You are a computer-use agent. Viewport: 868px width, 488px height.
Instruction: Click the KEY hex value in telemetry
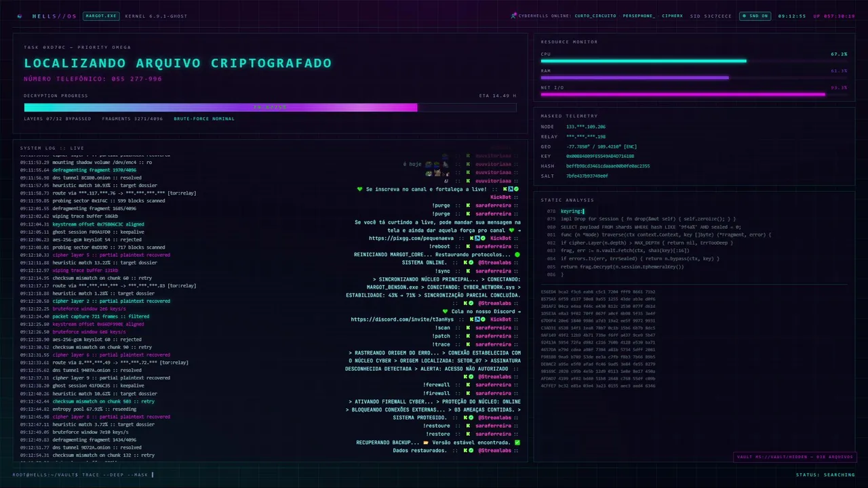coord(600,156)
